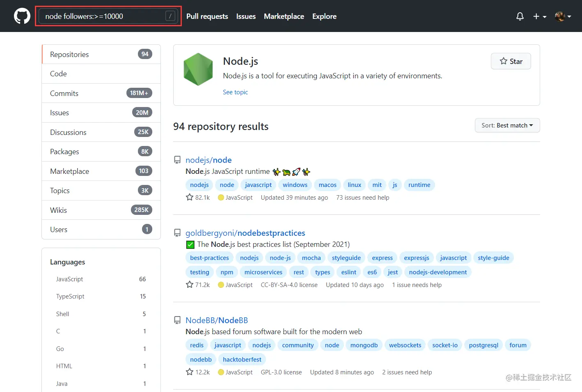Click the windows topic tag

click(x=295, y=185)
